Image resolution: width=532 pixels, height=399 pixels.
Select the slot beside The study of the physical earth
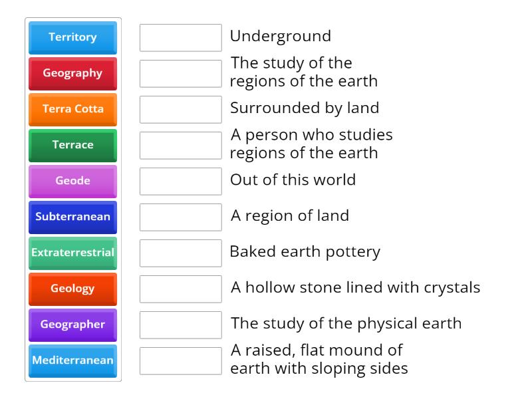click(180, 325)
